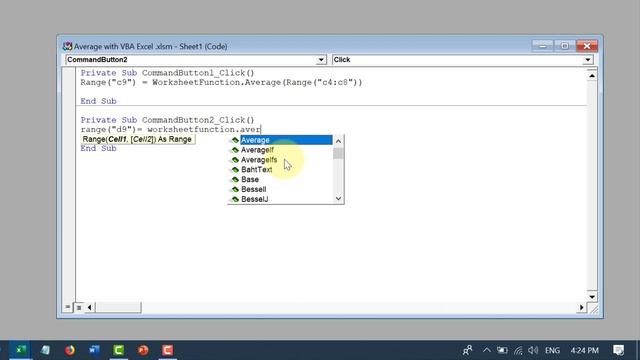
Task: Click the method icon beside Average
Action: point(235,140)
